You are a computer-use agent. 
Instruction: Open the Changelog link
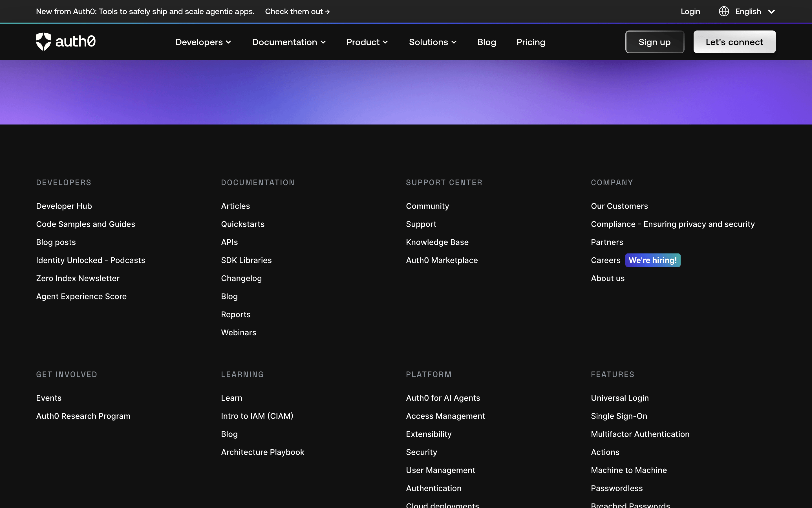click(241, 278)
